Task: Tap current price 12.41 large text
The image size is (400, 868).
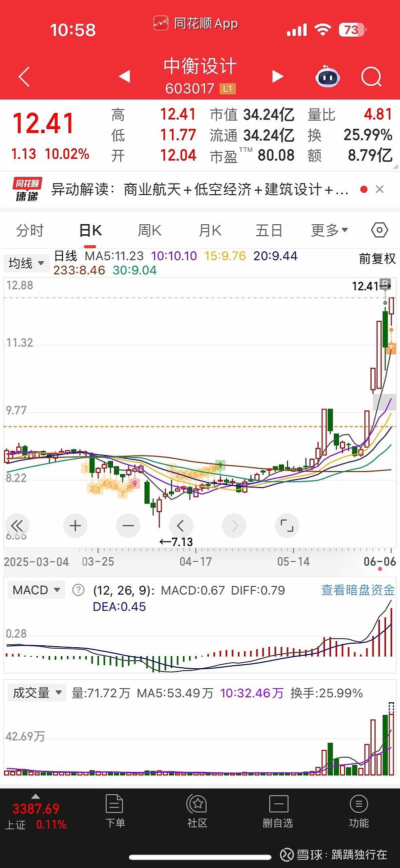Action: [x=43, y=123]
